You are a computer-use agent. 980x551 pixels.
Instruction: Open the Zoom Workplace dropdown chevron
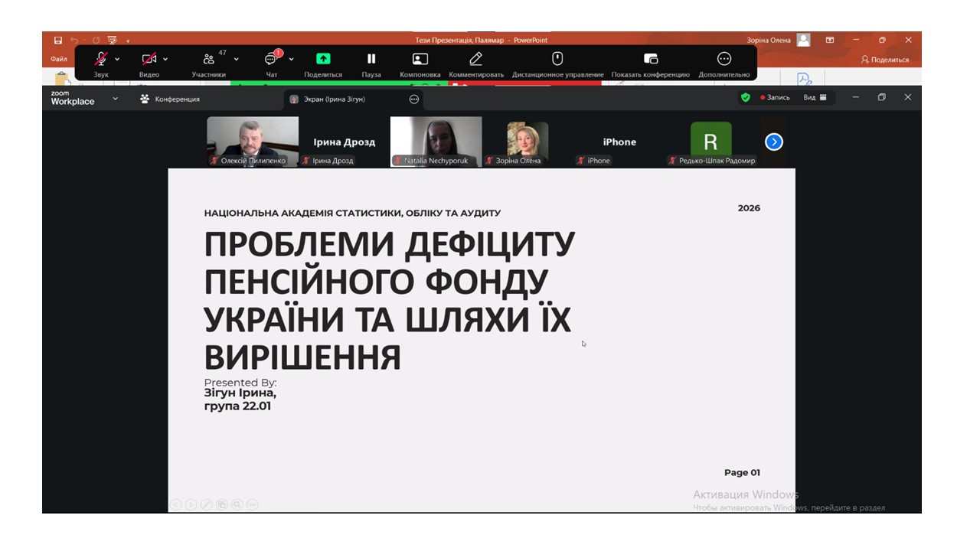click(x=116, y=99)
